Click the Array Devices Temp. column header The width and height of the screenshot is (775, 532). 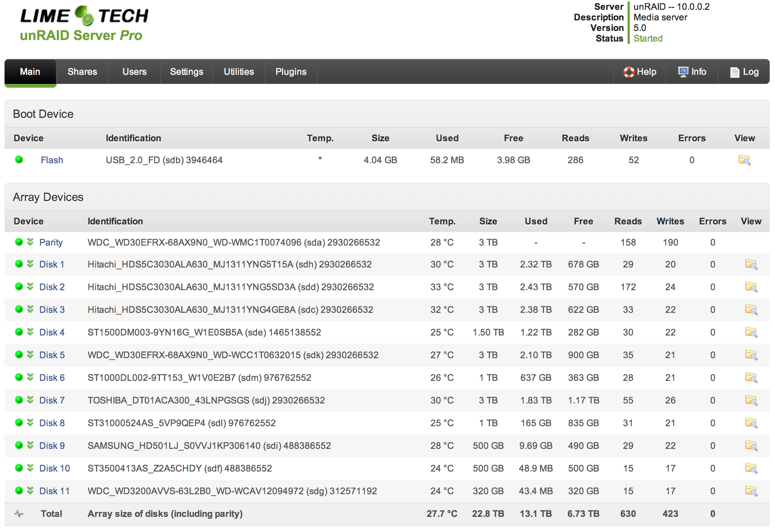coord(442,221)
